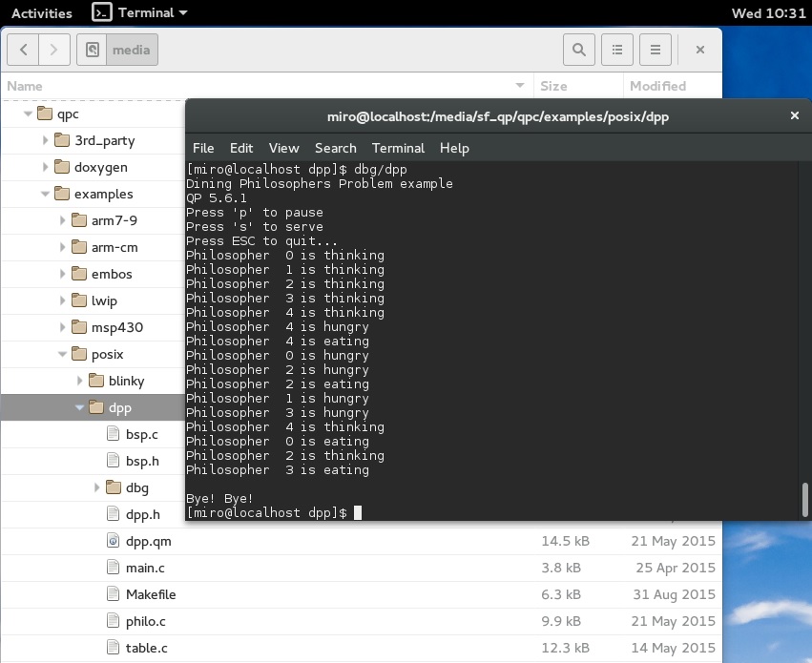Click the forward navigation arrow button
Screen dimensions: 812x663
click(x=54, y=50)
